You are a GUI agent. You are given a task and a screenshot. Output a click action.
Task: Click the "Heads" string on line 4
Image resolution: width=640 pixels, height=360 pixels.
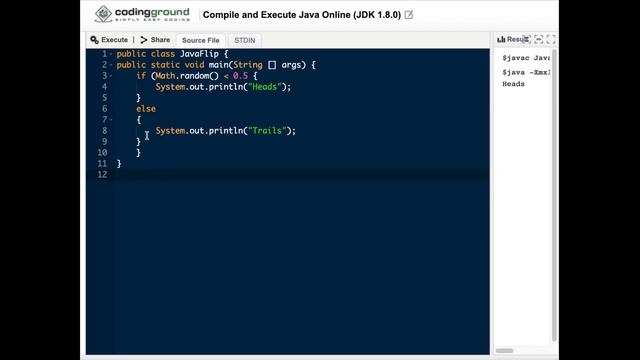coord(264,87)
